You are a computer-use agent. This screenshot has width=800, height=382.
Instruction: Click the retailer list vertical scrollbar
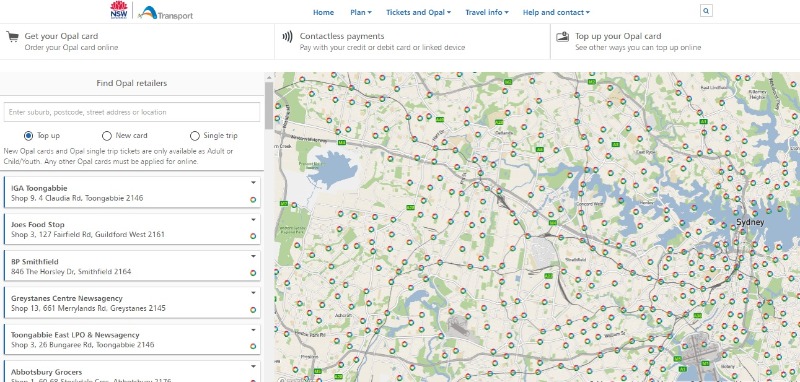(269, 106)
